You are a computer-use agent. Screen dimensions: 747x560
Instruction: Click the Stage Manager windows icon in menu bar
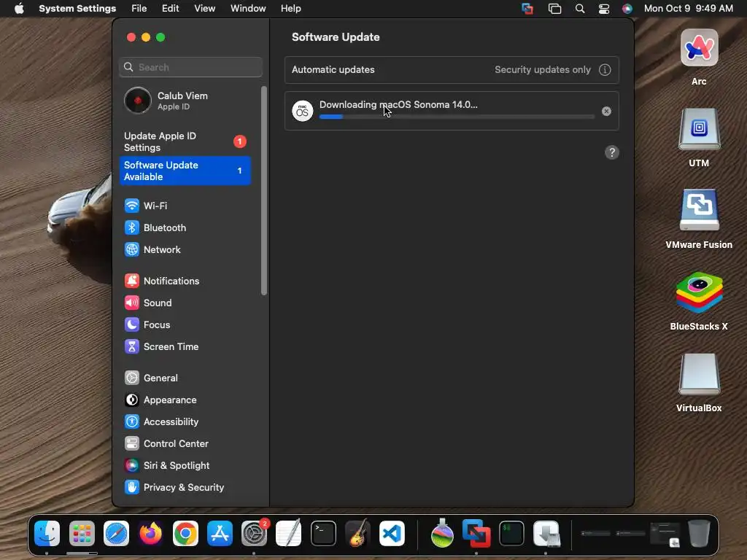click(555, 9)
